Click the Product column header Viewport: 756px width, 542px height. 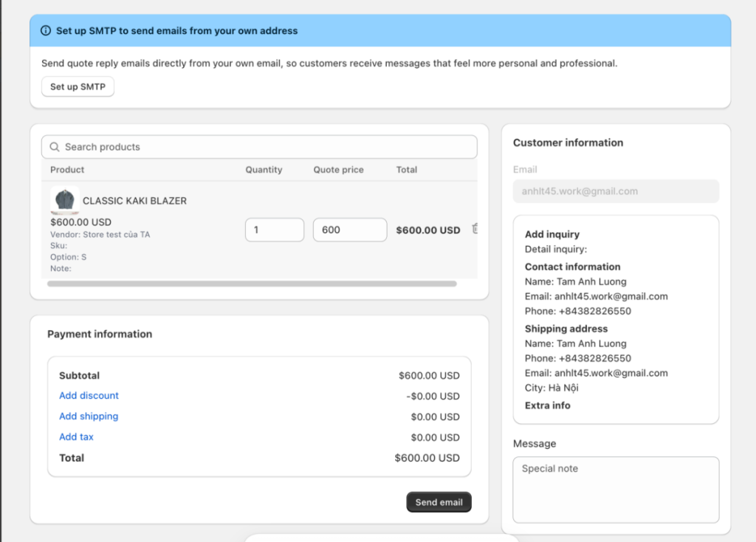click(x=67, y=170)
